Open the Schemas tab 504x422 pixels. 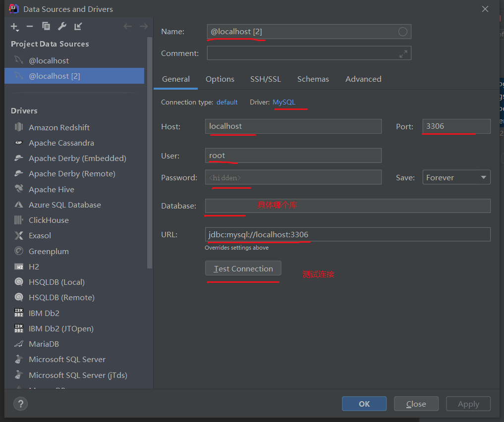coord(313,79)
